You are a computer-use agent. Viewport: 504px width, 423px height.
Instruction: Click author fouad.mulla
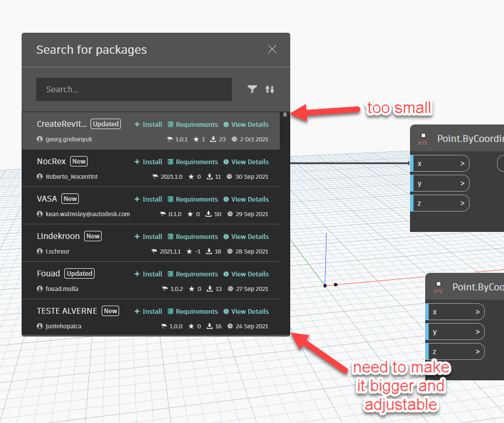(62, 289)
